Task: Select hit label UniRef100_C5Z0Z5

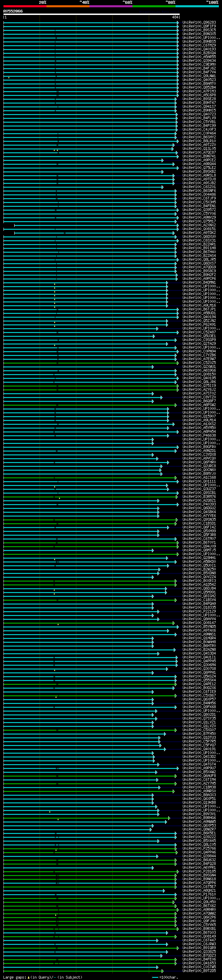Action: (x=199, y=363)
